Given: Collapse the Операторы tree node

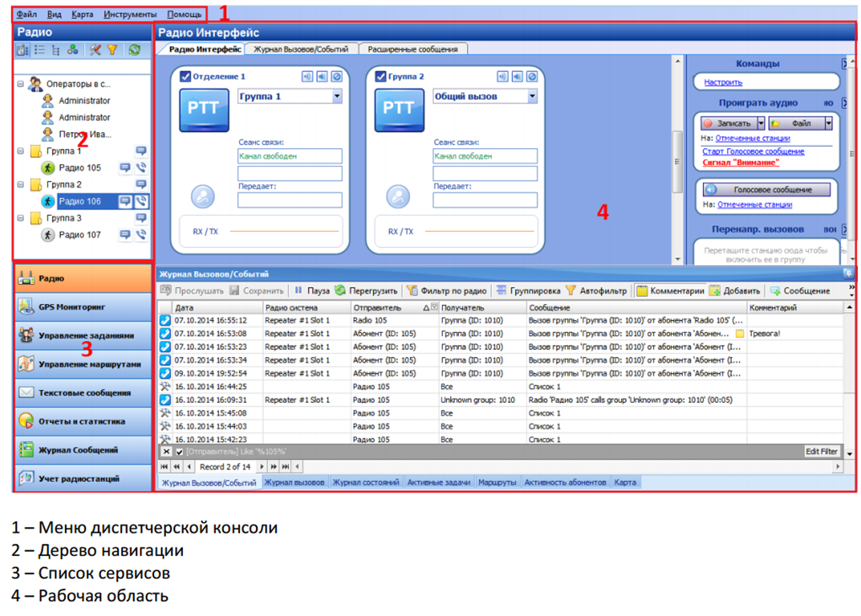Looking at the screenshot, I should click(21, 83).
